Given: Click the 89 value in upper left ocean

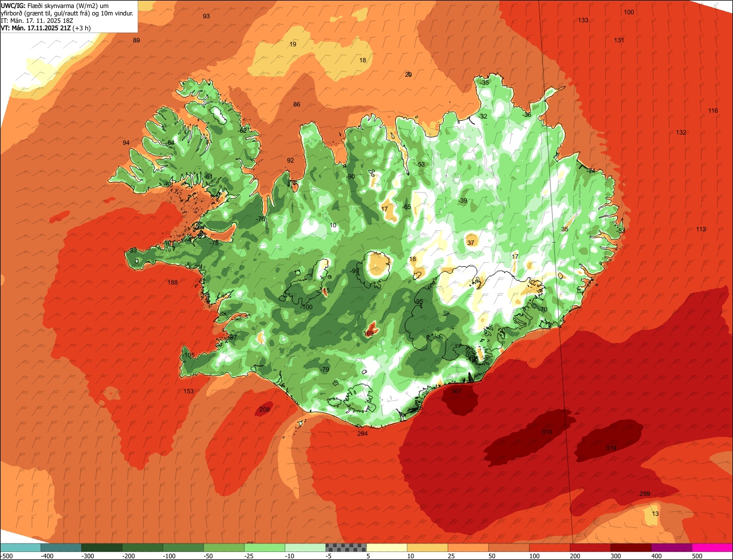Looking at the screenshot, I should click(x=136, y=40).
